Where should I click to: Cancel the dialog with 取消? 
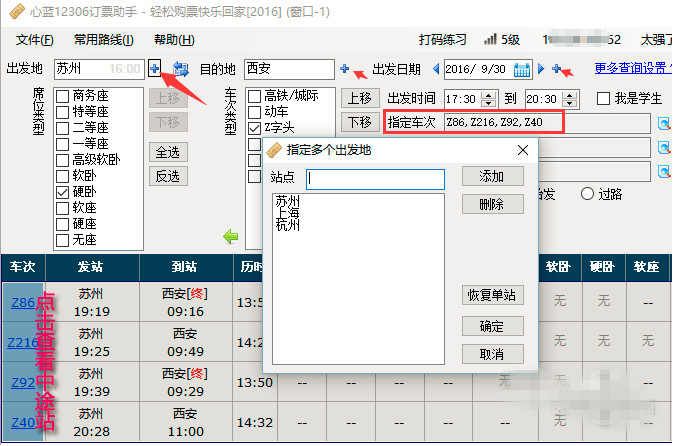493,354
